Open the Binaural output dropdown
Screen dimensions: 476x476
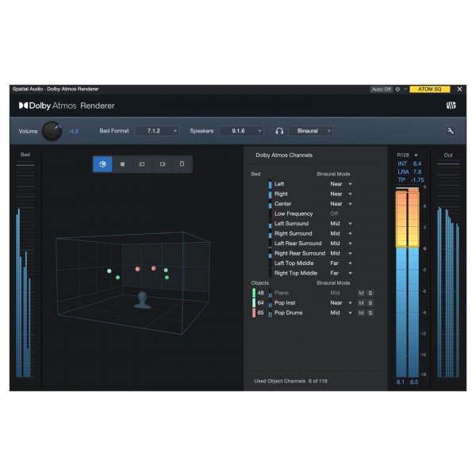pos(310,131)
